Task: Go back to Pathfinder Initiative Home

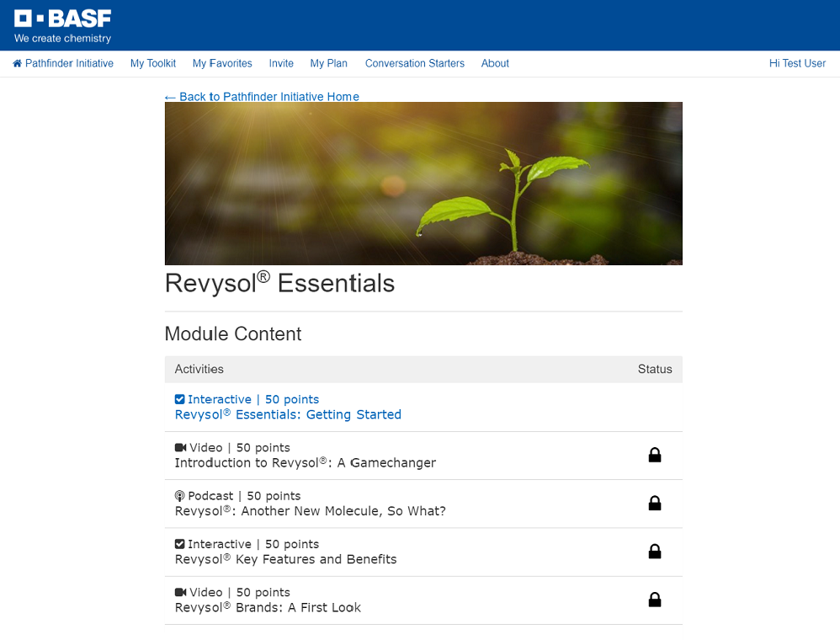Action: click(x=262, y=97)
